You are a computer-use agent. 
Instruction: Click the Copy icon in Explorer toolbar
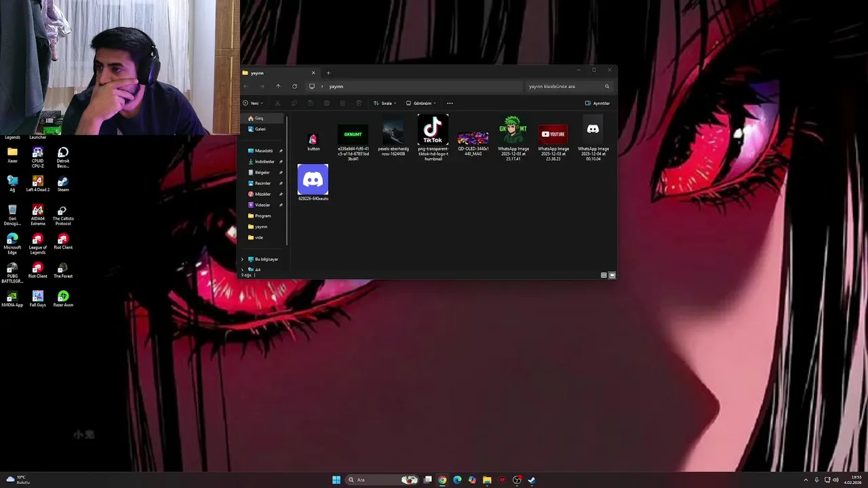(294, 103)
